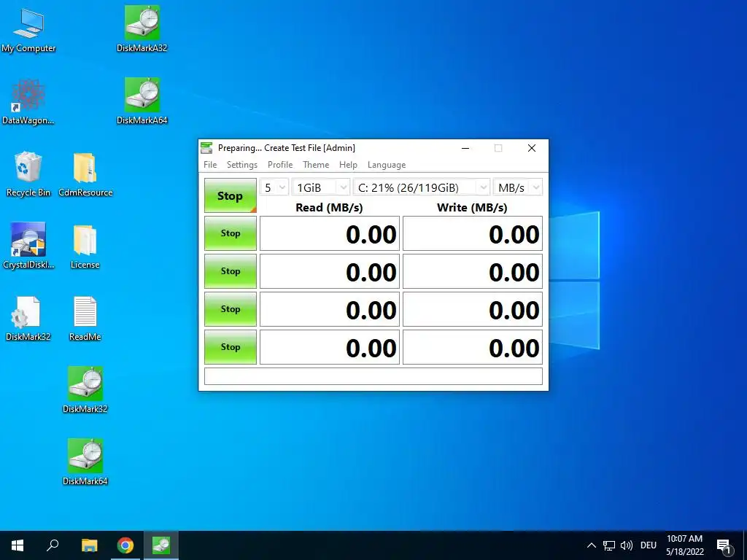Click the CrystalDiskMark taskbar icon
The image size is (747, 560).
tap(161, 545)
